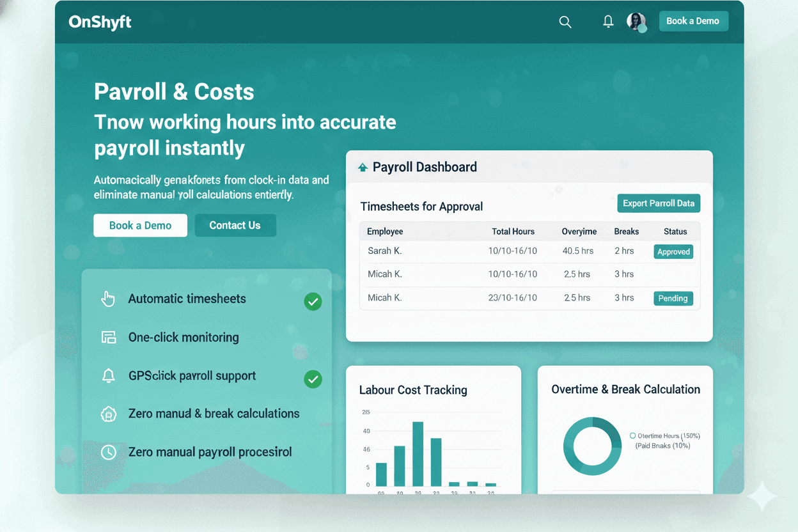Click the One-click monitoring icon
798x532 pixels.
[x=109, y=337]
